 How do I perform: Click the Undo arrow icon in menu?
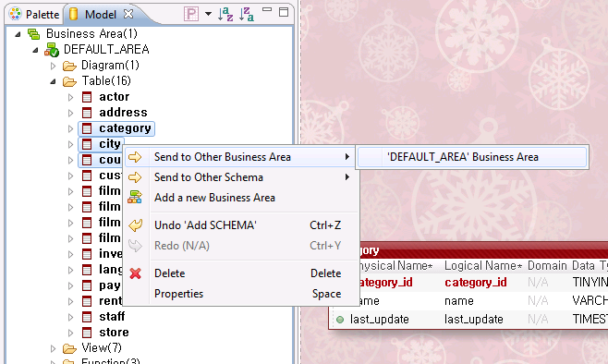(135, 225)
